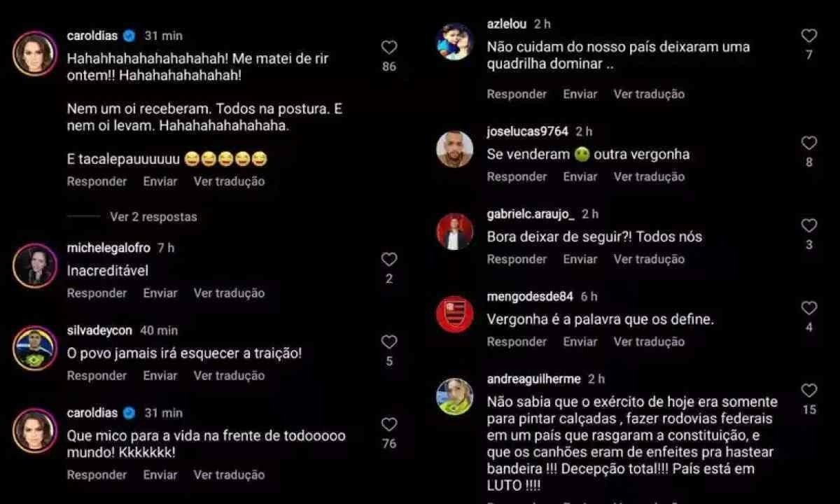Open the username link gabrielc.araujo_
Screen dimensions: 840x504
coord(531,214)
